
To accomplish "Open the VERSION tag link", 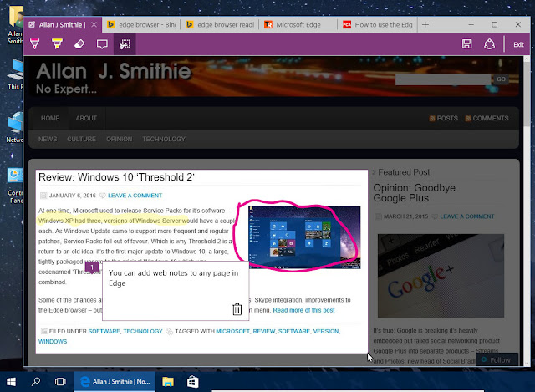I will 326,331.
